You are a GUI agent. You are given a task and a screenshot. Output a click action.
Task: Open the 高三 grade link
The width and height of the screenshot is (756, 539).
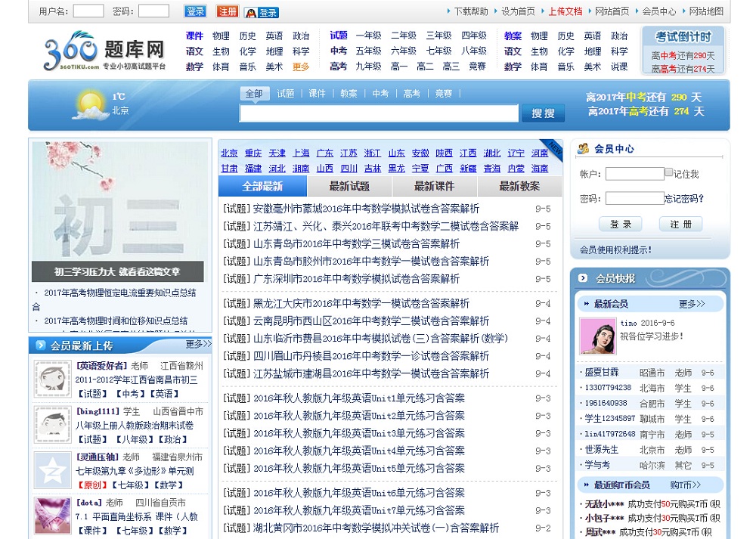coord(451,67)
